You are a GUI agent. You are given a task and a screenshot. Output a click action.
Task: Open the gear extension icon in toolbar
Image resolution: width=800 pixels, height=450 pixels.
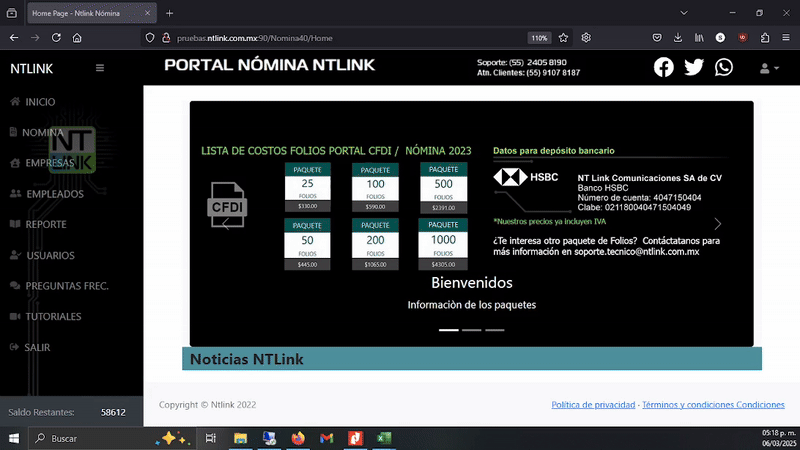(586, 38)
